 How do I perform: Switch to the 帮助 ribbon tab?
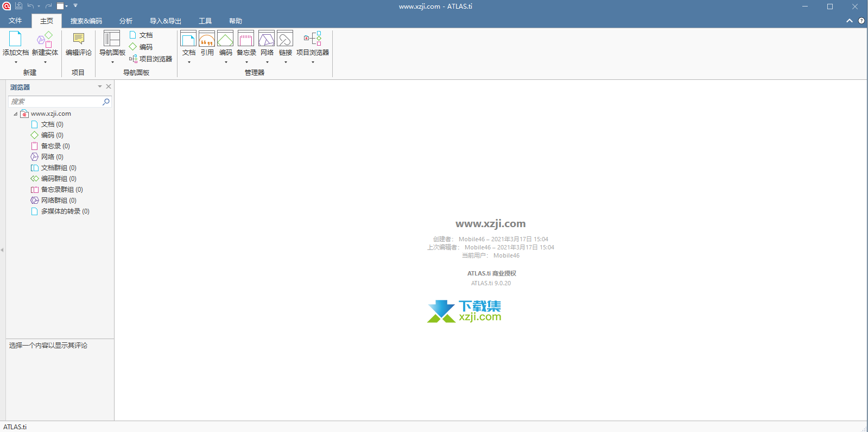[236, 21]
